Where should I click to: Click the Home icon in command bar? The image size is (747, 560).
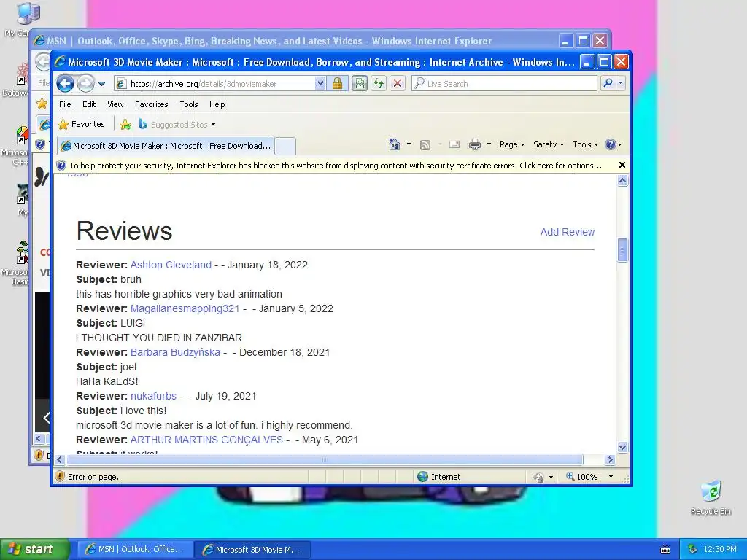click(395, 144)
